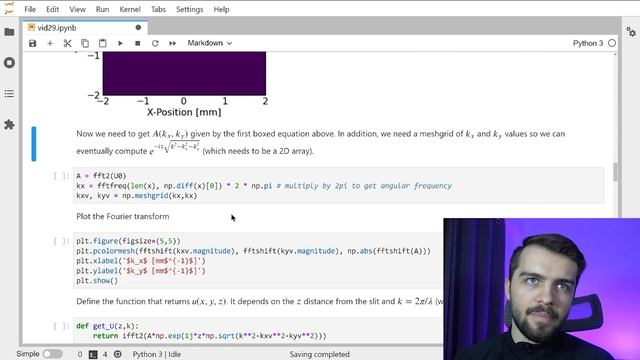Click the notebook vertical scrollbar thumb

click(x=616, y=171)
